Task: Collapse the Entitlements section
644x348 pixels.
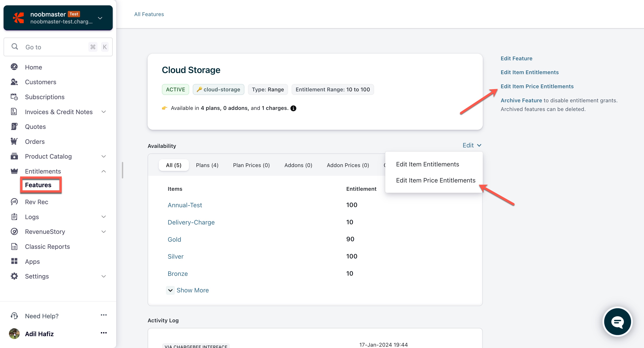Action: coord(104,171)
